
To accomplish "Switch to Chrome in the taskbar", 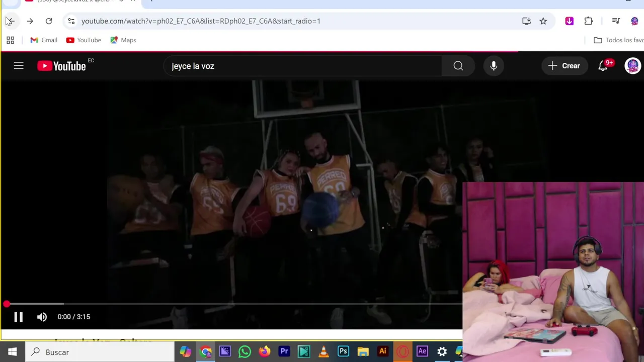I will click(x=205, y=352).
